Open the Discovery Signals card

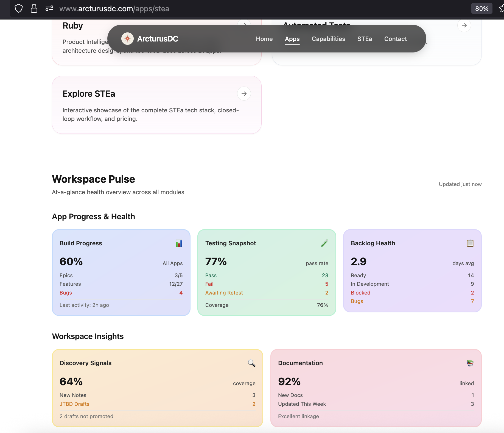pyautogui.click(x=157, y=388)
